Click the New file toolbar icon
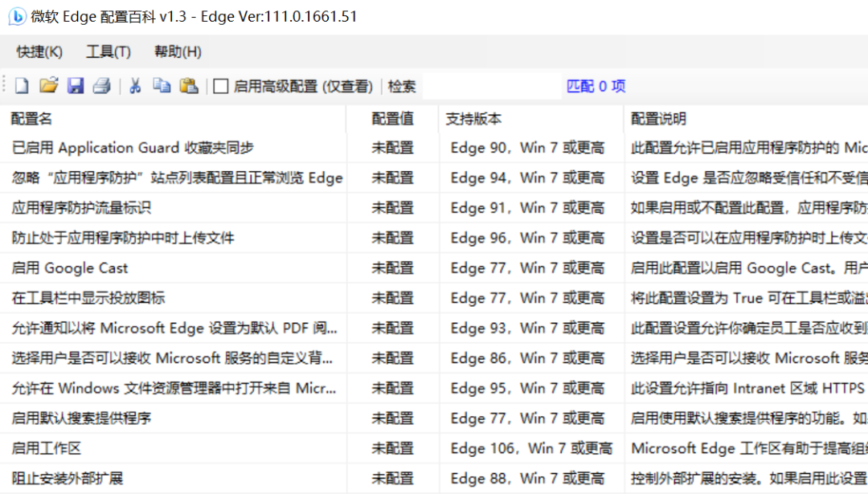Viewport: 868px width, 494px height. point(23,86)
